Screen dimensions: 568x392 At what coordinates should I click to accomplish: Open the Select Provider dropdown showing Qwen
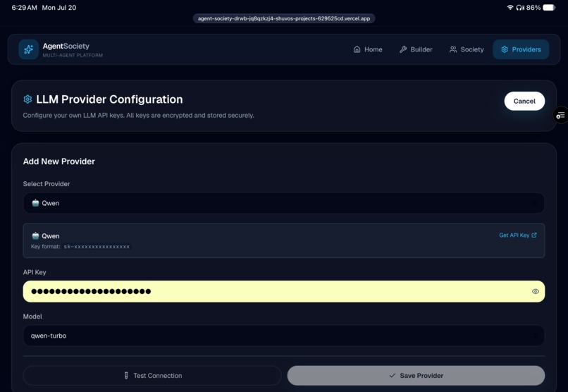pos(283,203)
